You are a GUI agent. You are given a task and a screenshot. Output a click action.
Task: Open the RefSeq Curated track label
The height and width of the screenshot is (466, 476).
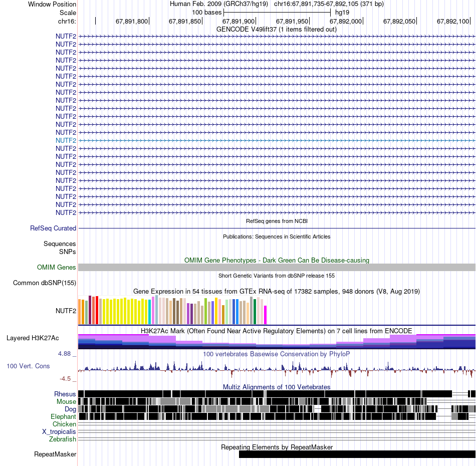click(x=53, y=228)
